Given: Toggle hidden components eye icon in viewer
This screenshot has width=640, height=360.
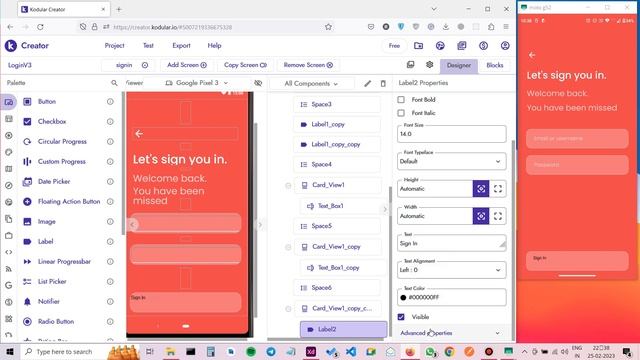Looking at the screenshot, I should [x=258, y=83].
